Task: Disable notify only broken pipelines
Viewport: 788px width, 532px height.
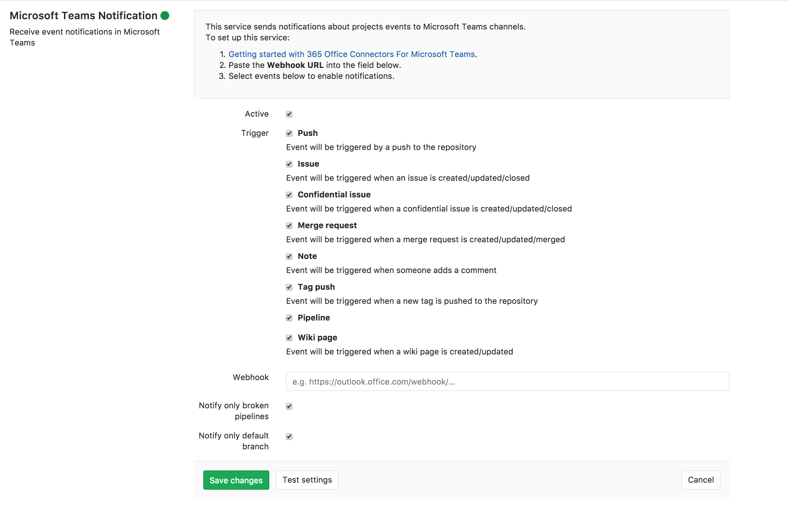Action: pyautogui.click(x=289, y=406)
